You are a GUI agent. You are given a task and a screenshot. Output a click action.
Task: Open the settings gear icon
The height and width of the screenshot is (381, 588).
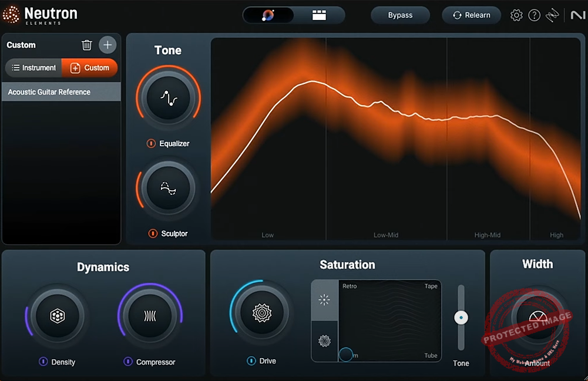click(x=516, y=15)
